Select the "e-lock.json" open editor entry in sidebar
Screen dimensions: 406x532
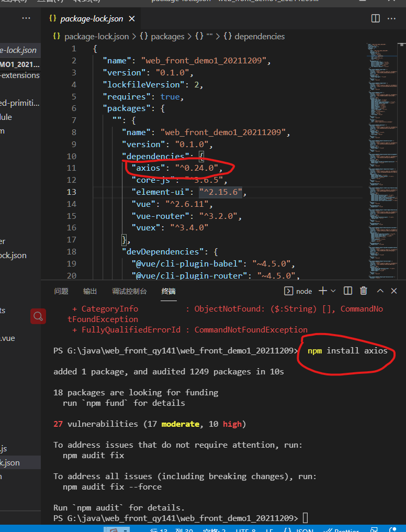coord(20,50)
